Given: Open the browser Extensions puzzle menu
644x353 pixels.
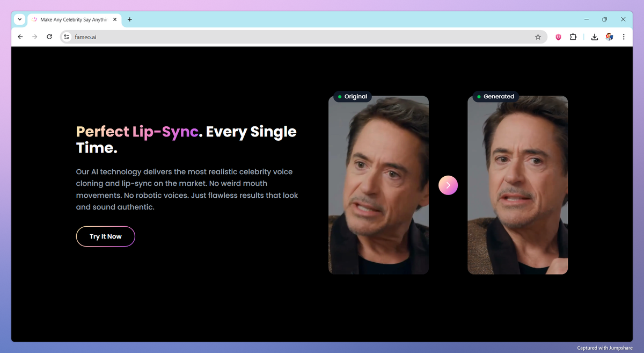Looking at the screenshot, I should [573, 37].
